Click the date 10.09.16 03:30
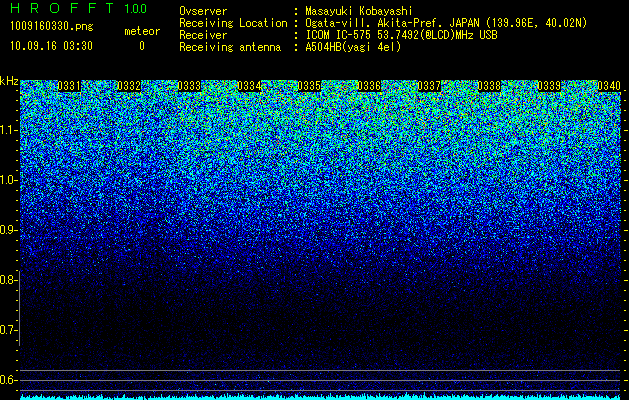The width and height of the screenshot is (629, 400). 51,46
